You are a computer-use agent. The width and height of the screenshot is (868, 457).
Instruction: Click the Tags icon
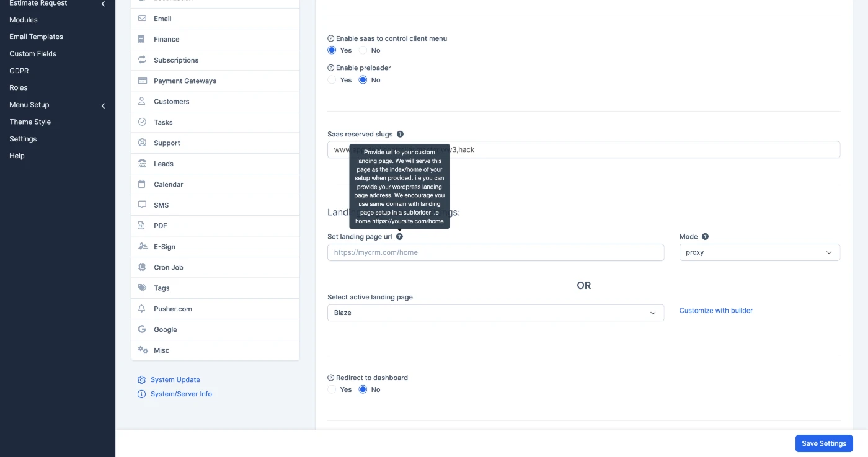coord(142,288)
